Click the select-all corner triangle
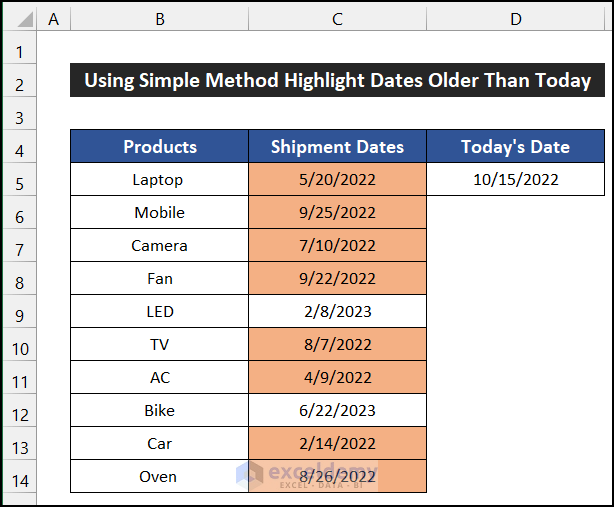This screenshot has width=614, height=507. (19, 20)
